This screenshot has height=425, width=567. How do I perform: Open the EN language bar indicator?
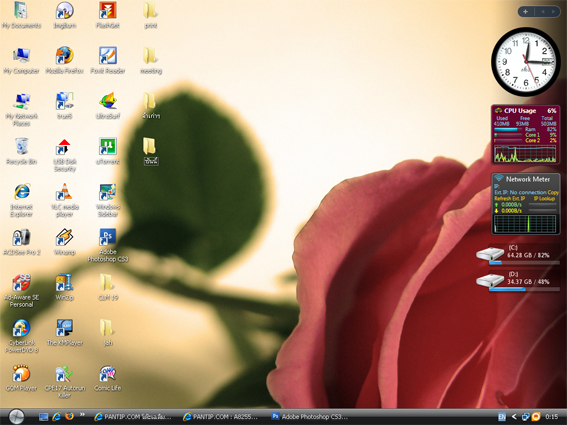click(x=502, y=417)
